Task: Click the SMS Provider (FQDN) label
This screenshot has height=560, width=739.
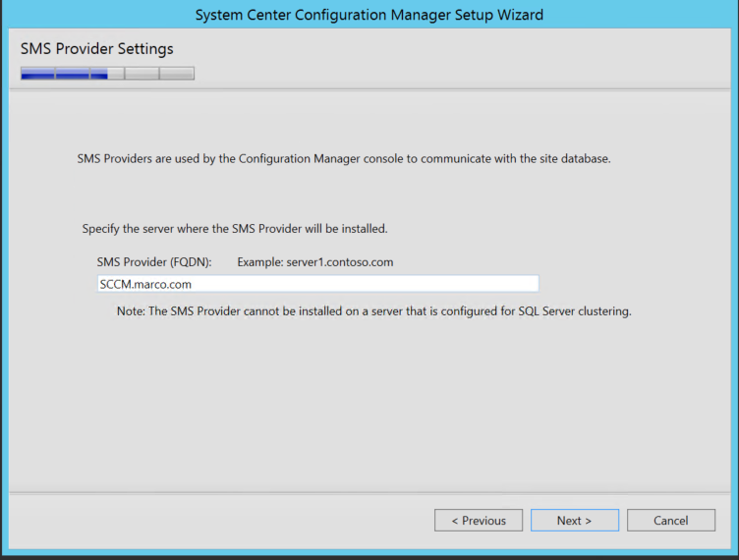Action: point(154,262)
